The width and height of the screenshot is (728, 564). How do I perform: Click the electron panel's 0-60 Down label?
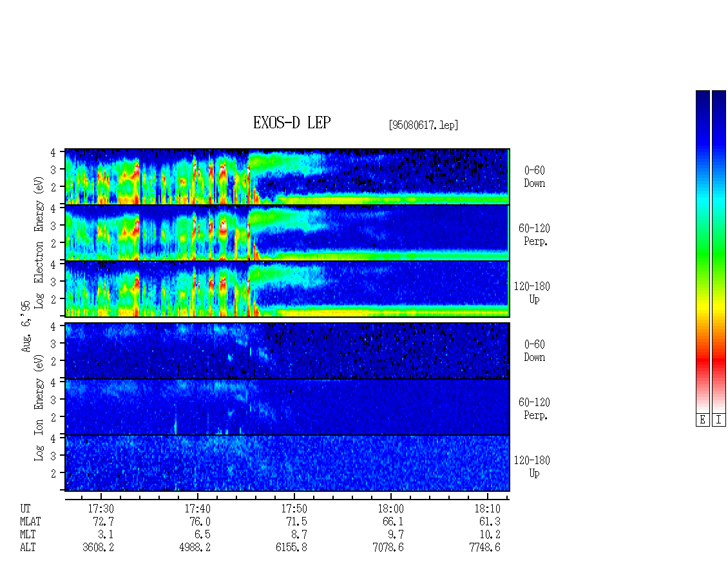point(534,177)
